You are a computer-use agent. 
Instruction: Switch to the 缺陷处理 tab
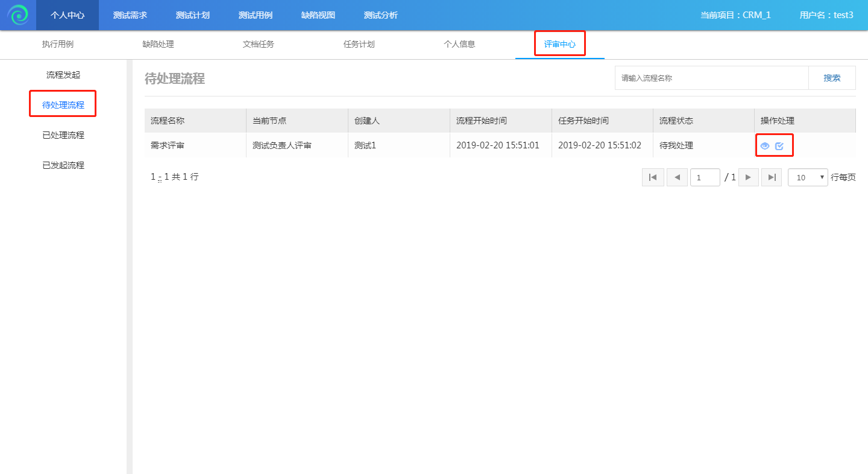pyautogui.click(x=158, y=44)
